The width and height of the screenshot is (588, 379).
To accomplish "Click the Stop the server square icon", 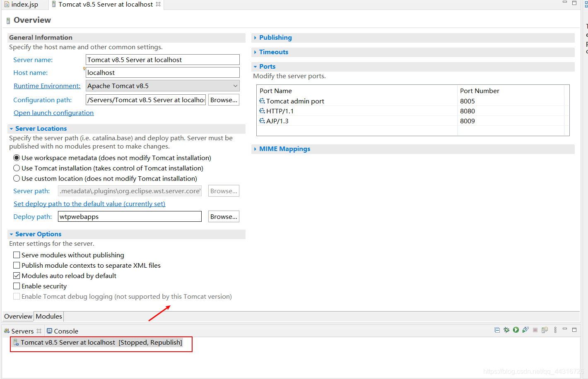I will tap(535, 330).
